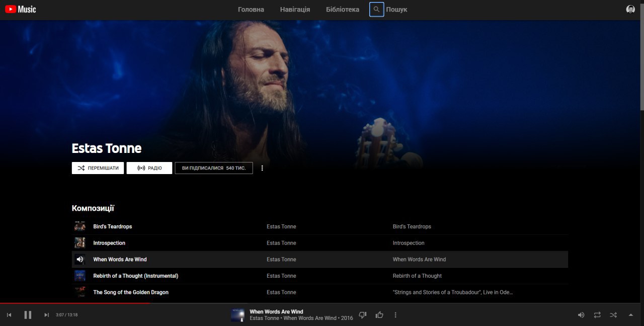Select Rebirth of a Thought (Instrumental) title
This screenshot has width=644, height=326.
pos(136,276)
